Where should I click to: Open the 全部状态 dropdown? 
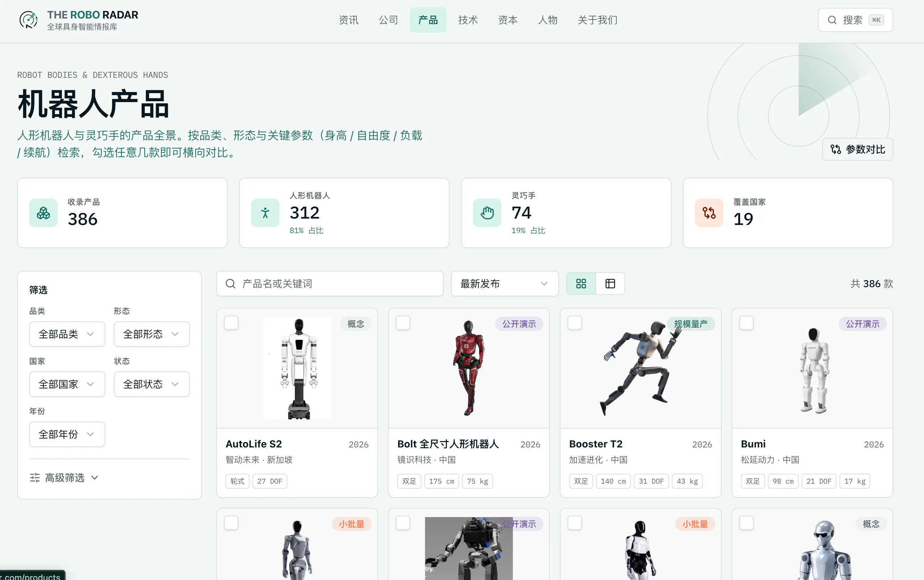tap(152, 384)
